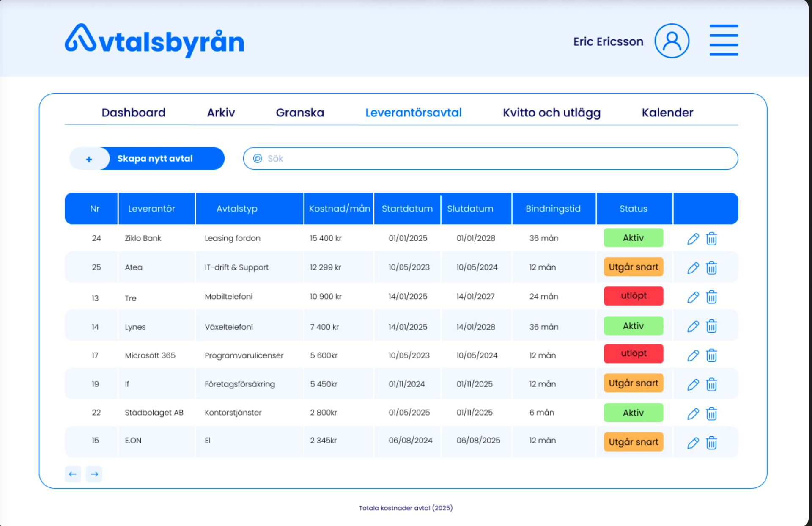Go to next page arrow
This screenshot has width=812, height=526.
coord(94,474)
